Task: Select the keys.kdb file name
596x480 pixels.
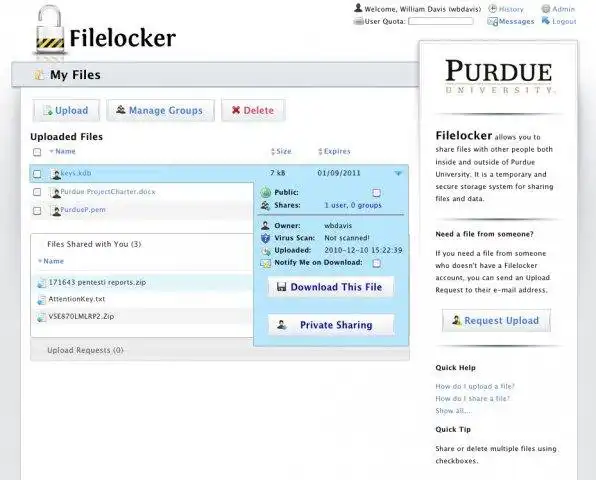Action: point(76,173)
